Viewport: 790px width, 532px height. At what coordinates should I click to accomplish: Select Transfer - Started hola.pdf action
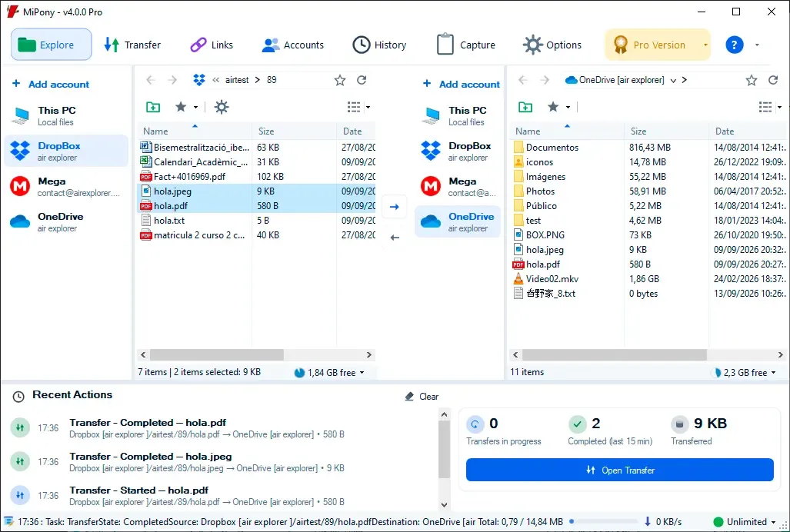click(x=222, y=496)
